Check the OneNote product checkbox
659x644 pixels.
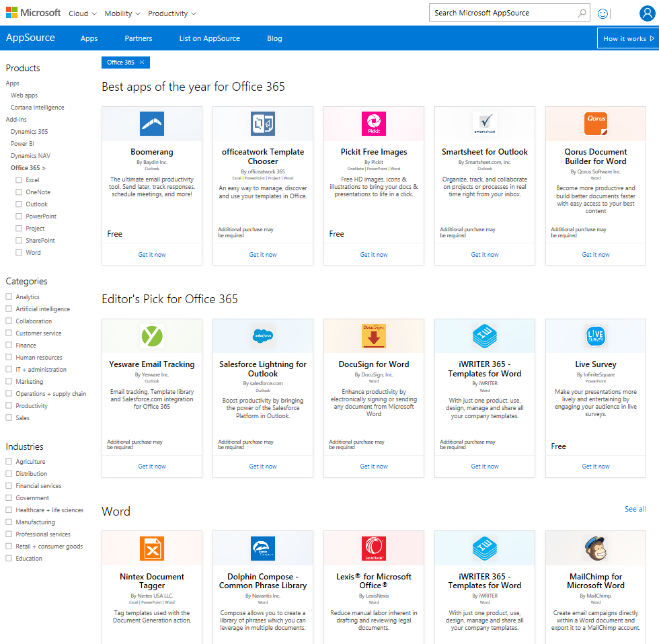pyautogui.click(x=19, y=192)
